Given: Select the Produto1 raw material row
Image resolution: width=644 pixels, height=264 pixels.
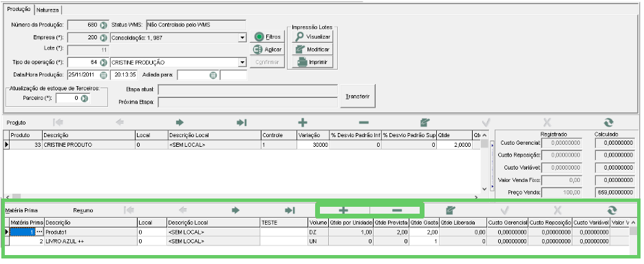Looking at the screenshot, I should [x=316, y=232].
